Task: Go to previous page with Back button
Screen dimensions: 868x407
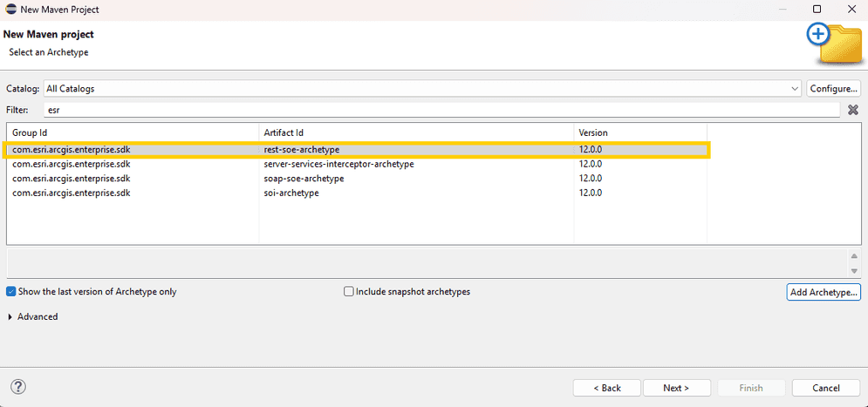Action: coord(606,388)
